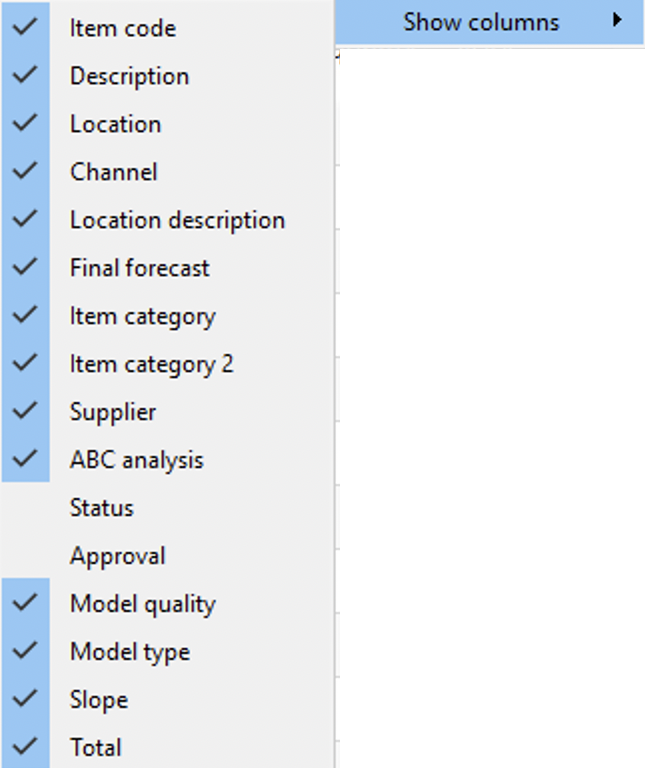Screen dimensions: 645x768
Task: Uncheck Location description column
Action: pos(177,220)
